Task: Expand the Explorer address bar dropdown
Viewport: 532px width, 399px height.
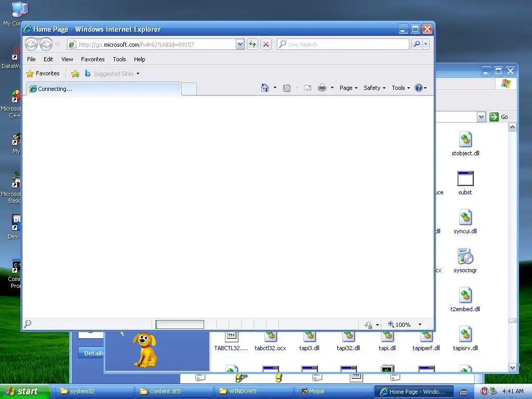Action: pyautogui.click(x=481, y=117)
